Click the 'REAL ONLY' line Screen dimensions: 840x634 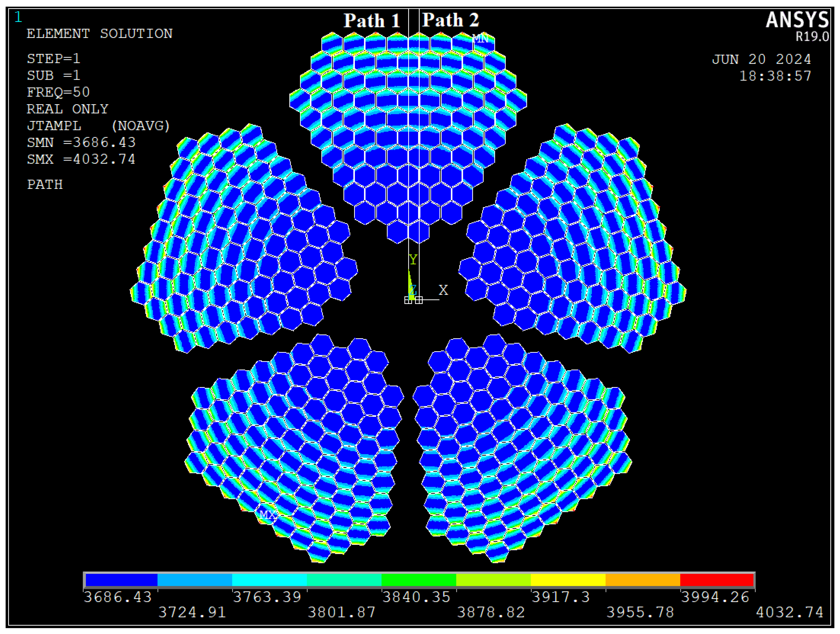click(68, 109)
